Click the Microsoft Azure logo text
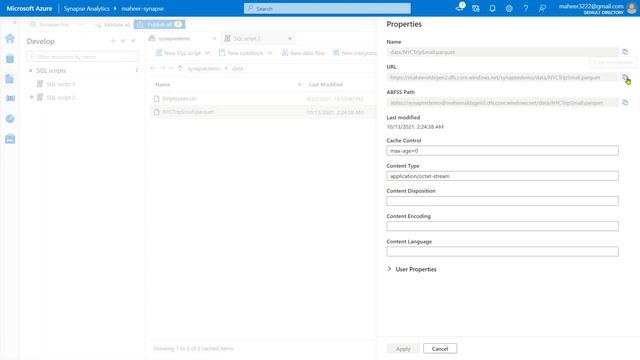The height and width of the screenshot is (360, 640). coord(29,9)
